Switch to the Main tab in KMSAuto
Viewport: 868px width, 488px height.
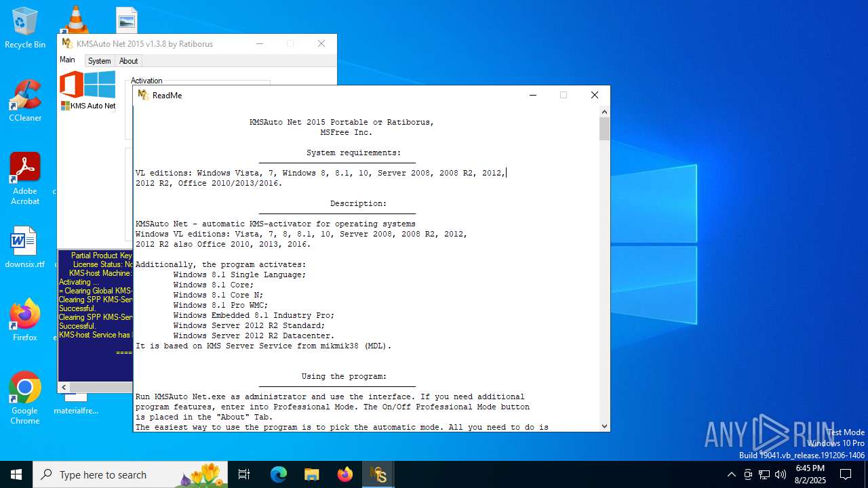click(68, 60)
